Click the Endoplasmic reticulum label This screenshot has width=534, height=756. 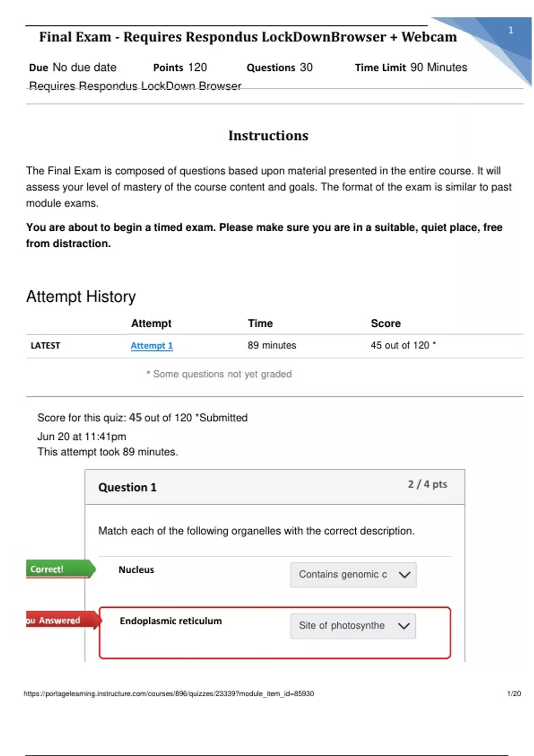point(170,621)
